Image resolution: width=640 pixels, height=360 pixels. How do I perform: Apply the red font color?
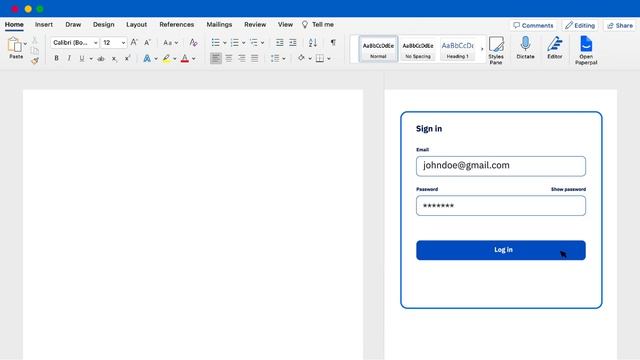point(184,59)
